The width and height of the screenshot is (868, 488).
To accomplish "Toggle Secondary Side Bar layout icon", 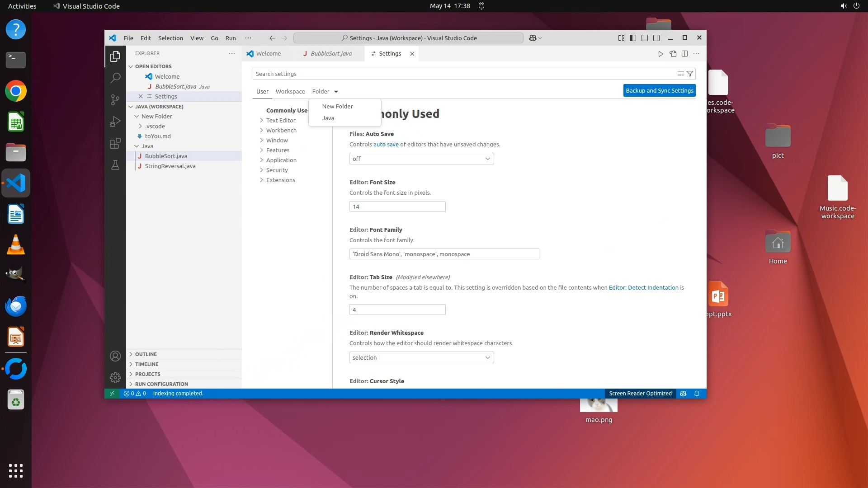I will click(656, 38).
